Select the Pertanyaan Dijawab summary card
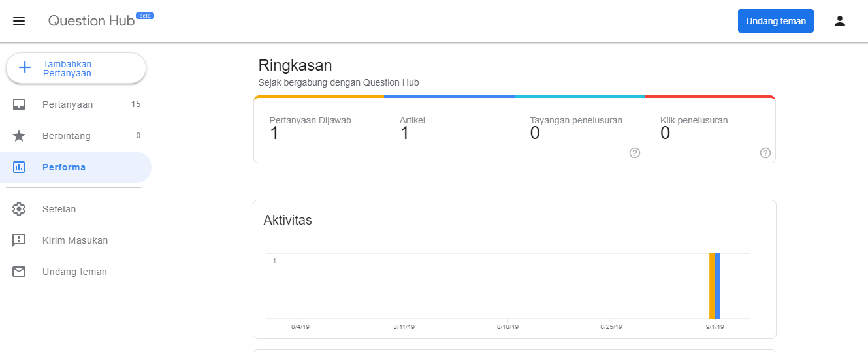This screenshot has width=868, height=352. tap(318, 129)
